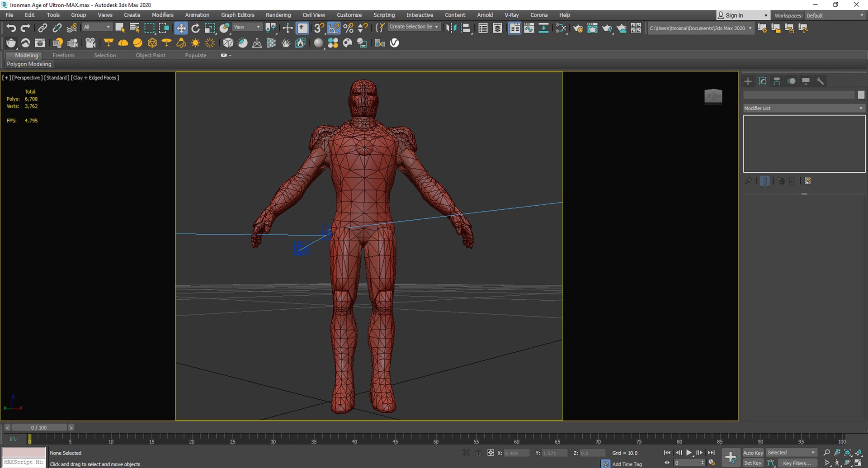
Task: Click Add Time Tag in status bar
Action: 627,464
